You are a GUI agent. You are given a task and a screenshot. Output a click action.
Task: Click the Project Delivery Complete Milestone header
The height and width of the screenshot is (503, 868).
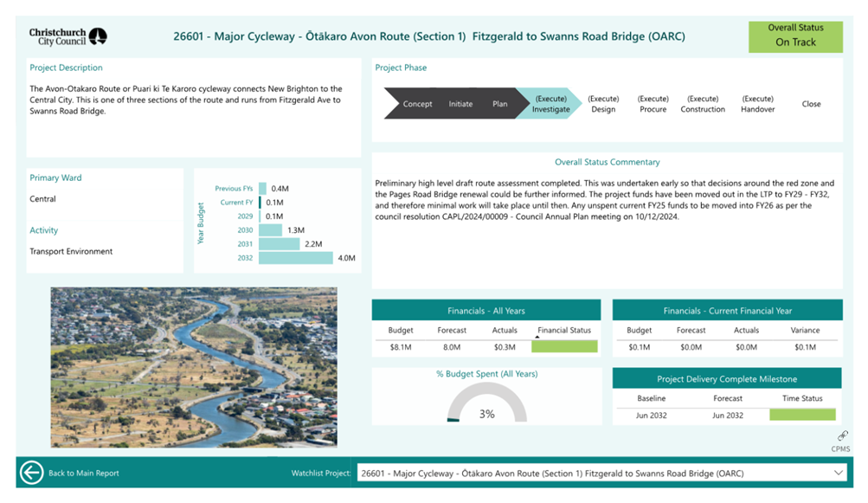pyautogui.click(x=727, y=378)
